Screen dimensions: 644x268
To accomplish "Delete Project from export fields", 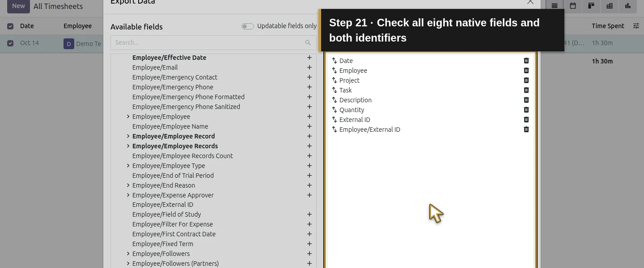I will tap(526, 80).
